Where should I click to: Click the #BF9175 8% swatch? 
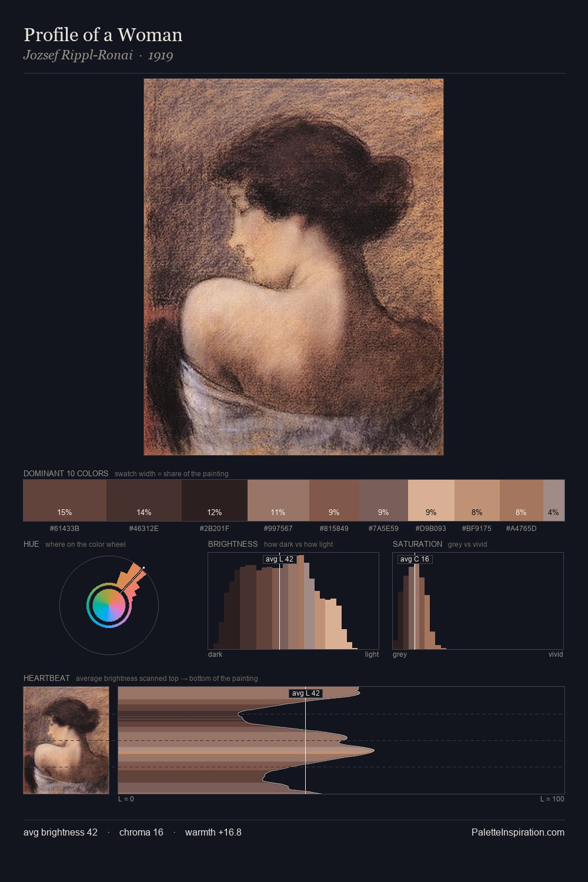(x=477, y=500)
